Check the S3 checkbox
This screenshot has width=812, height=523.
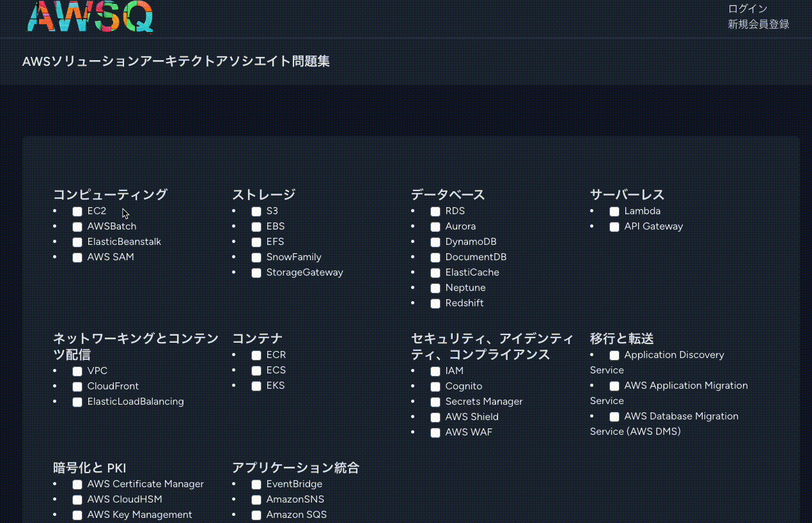[x=256, y=212]
